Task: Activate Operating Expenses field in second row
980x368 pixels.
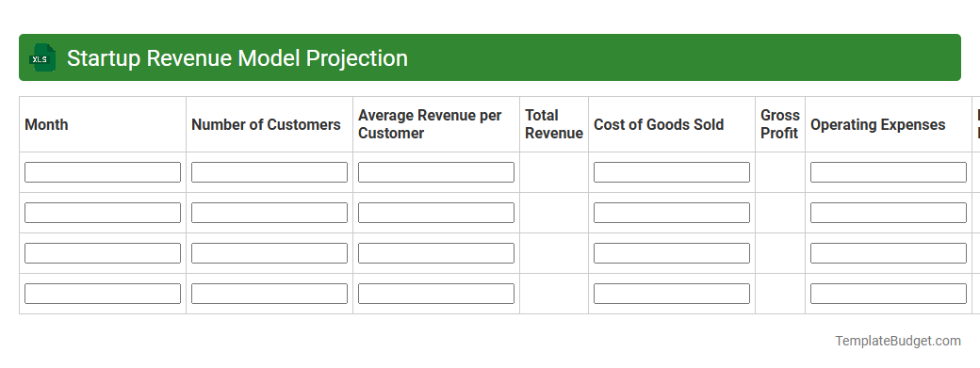Action: click(889, 213)
